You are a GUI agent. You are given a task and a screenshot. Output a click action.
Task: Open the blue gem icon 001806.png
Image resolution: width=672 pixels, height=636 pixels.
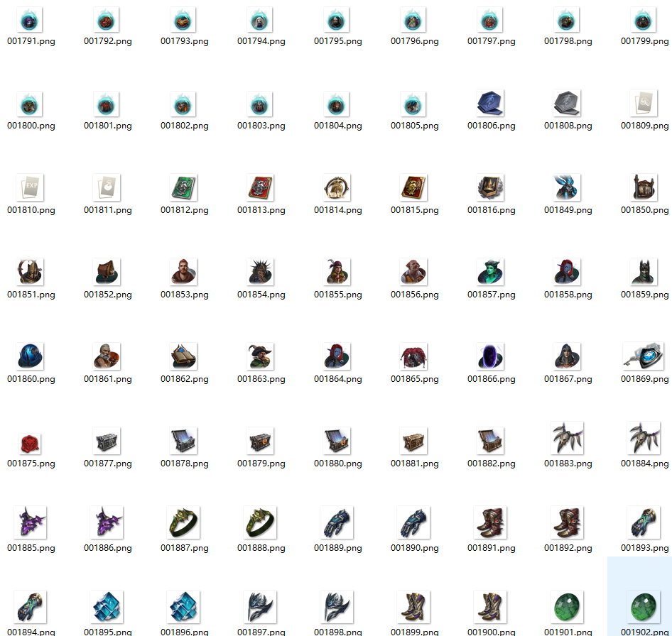(490, 104)
